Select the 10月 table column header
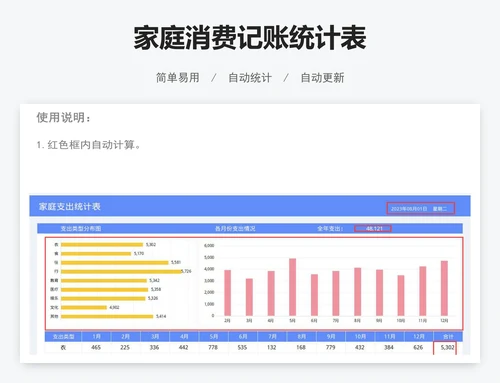 (x=360, y=337)
